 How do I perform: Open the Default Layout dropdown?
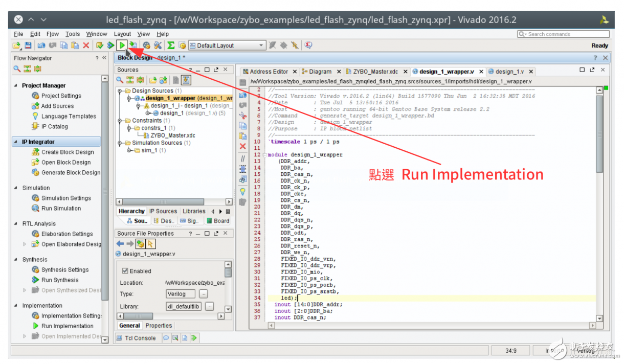pos(227,45)
